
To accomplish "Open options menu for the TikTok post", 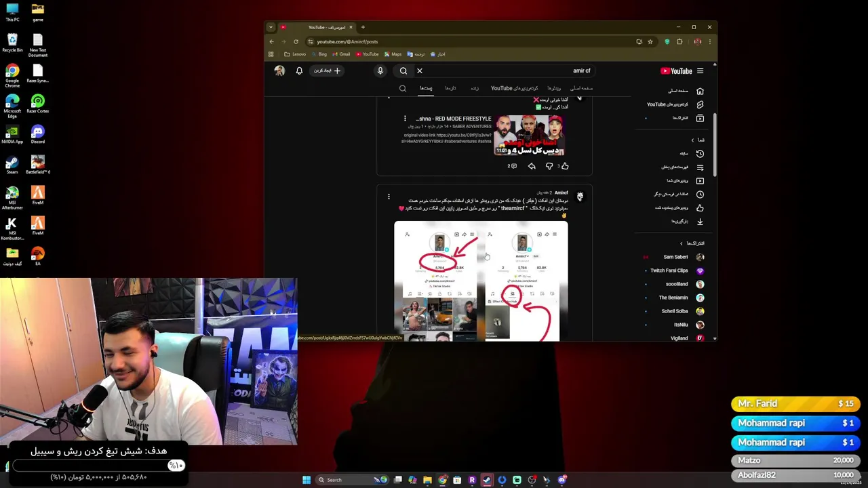I will coord(389,197).
